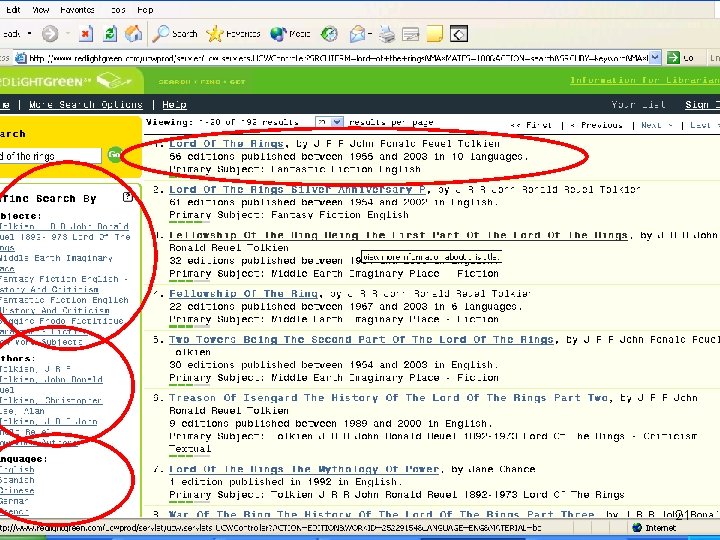
Task: Click More Search Options link
Action: tap(86, 105)
